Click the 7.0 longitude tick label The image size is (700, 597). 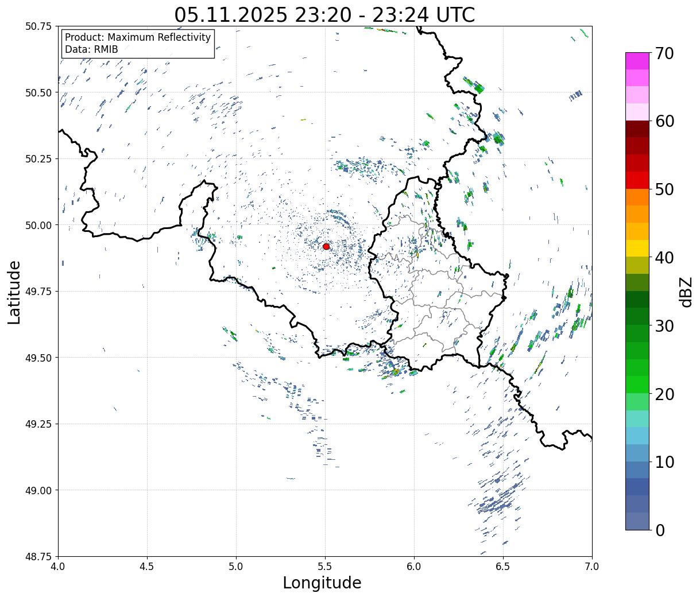pyautogui.click(x=592, y=567)
